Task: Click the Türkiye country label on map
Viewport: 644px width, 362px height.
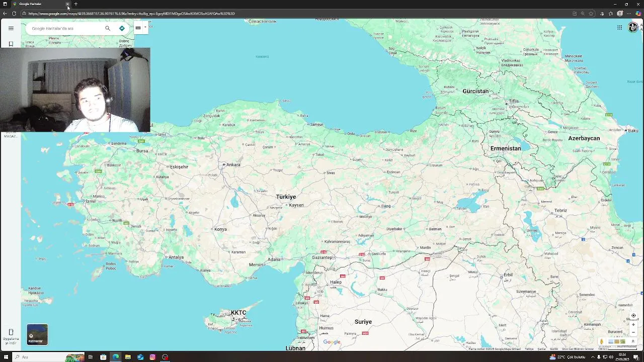Action: click(286, 197)
